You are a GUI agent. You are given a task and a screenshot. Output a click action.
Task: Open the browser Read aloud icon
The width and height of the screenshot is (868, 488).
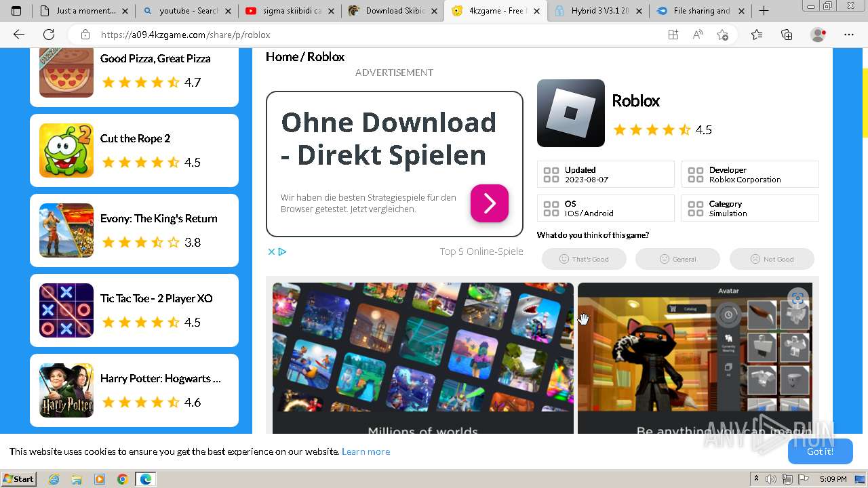point(698,35)
